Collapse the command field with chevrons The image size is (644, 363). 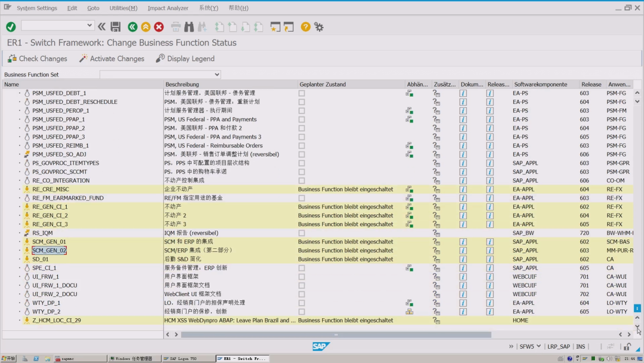tap(101, 27)
